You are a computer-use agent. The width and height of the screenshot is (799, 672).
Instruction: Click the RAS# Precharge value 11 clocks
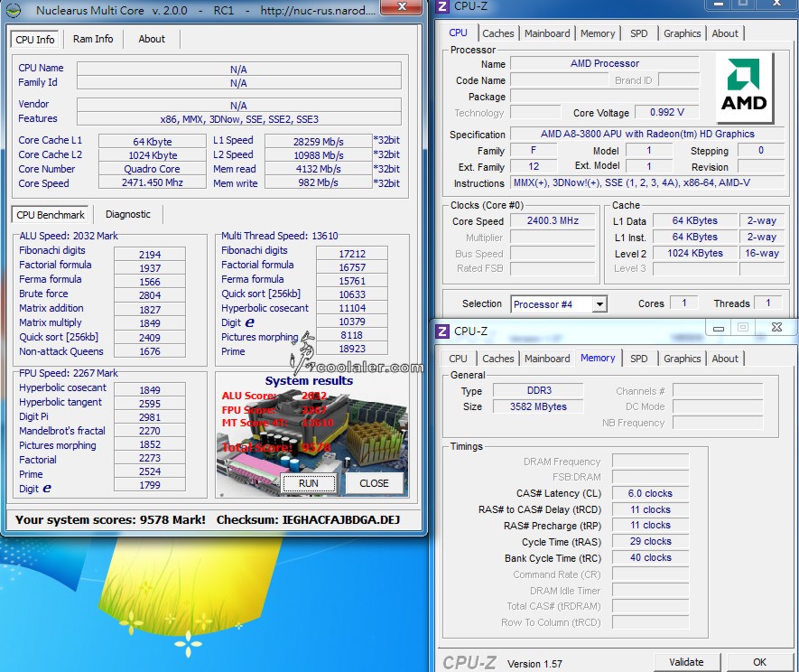point(650,525)
